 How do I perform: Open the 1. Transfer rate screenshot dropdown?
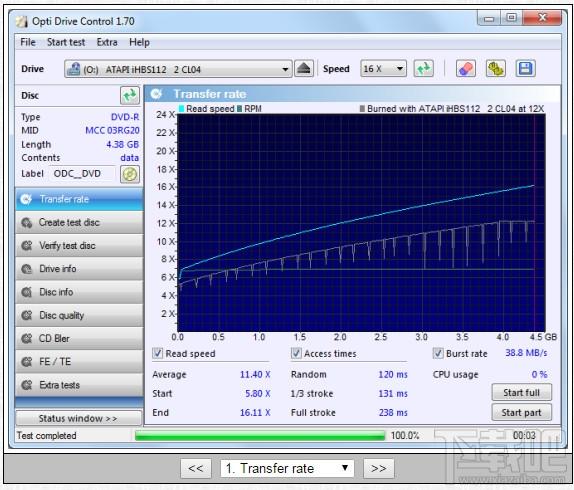287,468
